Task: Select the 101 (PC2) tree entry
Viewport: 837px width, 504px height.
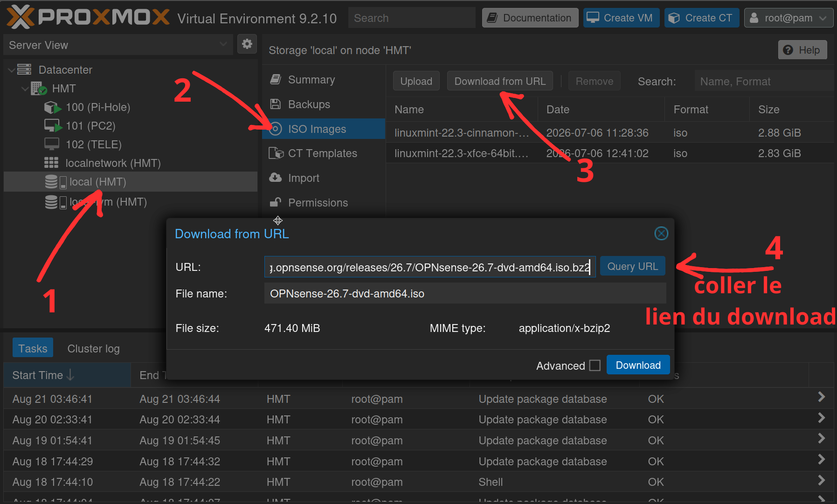Action: [131, 126]
